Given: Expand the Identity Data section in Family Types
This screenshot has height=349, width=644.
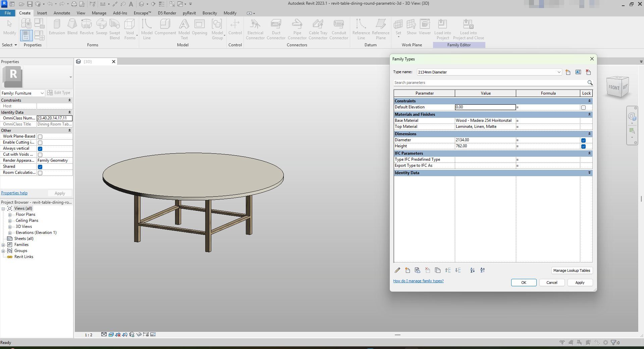Looking at the screenshot, I should point(589,173).
